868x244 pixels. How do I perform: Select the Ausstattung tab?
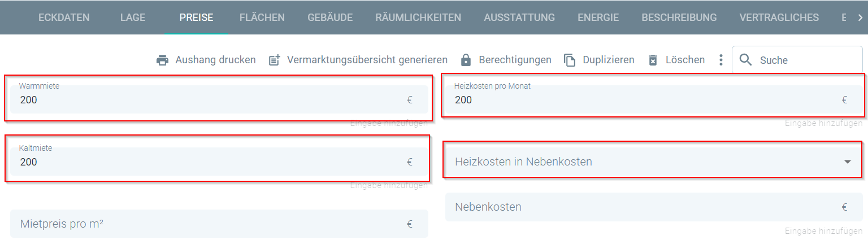(x=519, y=18)
